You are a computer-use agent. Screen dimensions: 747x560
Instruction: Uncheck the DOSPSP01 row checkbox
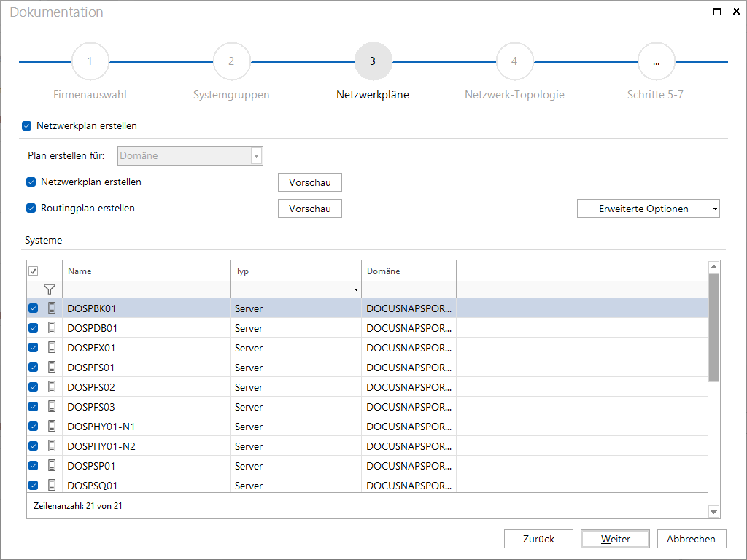[x=34, y=466]
